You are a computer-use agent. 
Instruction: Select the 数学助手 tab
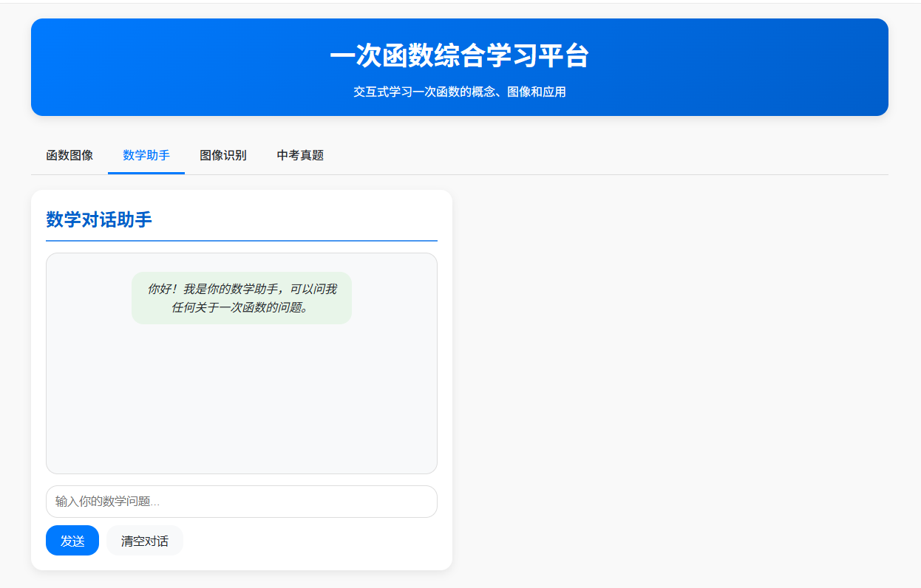pos(146,155)
